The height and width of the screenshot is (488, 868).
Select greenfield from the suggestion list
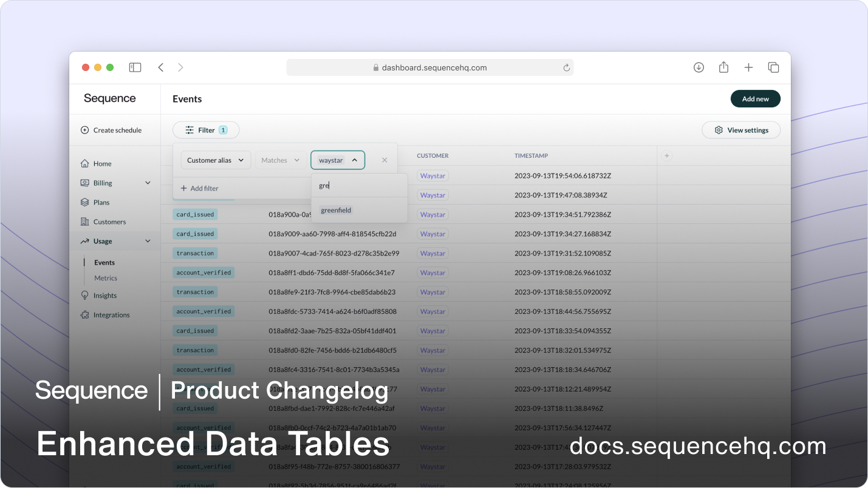tap(335, 209)
